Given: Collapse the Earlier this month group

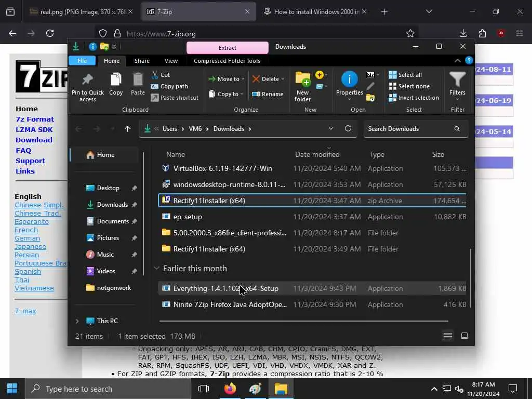Looking at the screenshot, I should [156, 268].
